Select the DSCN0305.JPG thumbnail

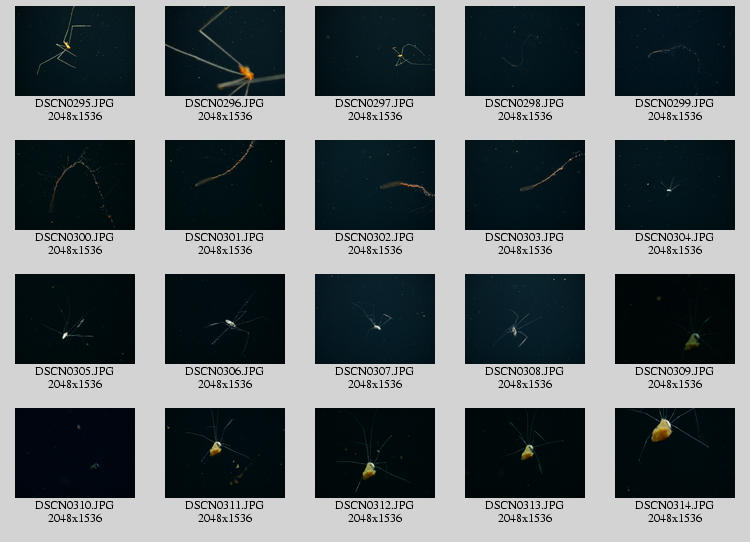(x=75, y=319)
